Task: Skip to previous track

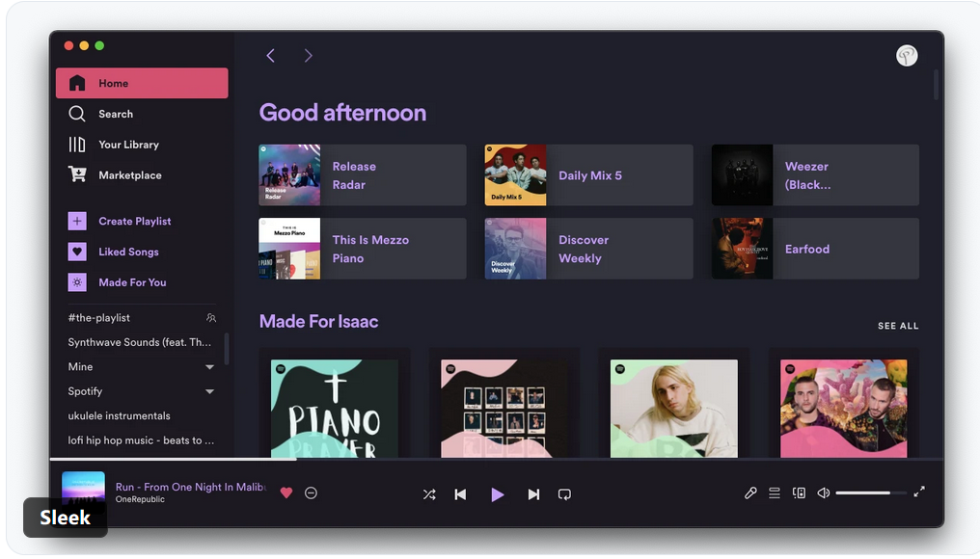Action: tap(461, 494)
